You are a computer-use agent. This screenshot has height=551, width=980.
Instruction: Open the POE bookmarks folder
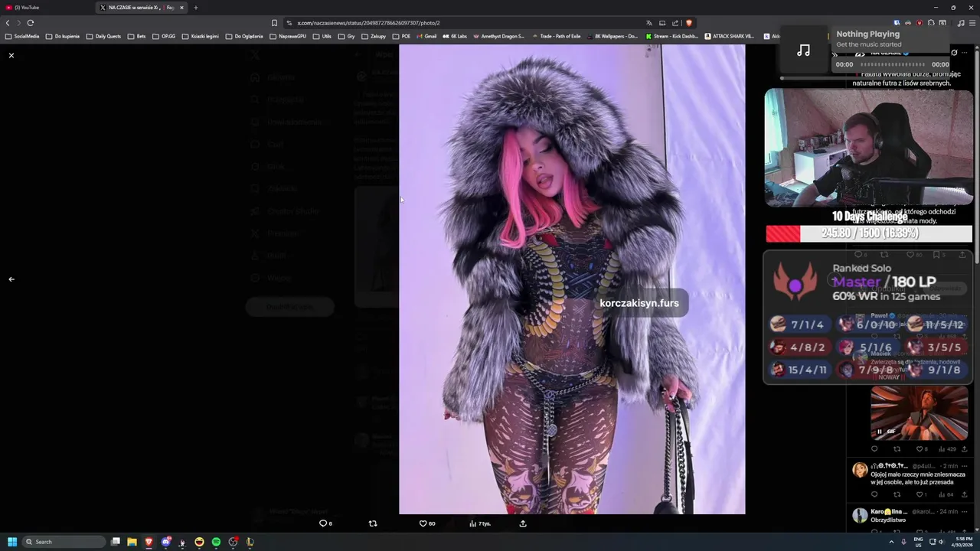point(401,36)
